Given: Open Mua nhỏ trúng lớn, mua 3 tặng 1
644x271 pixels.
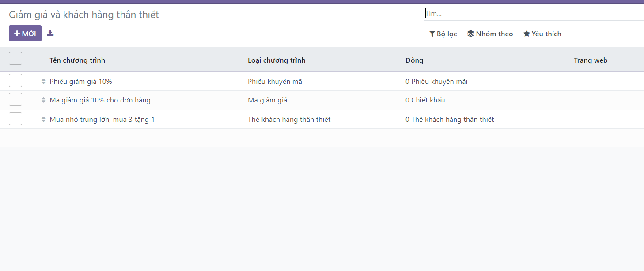Looking at the screenshot, I should click(x=102, y=120).
